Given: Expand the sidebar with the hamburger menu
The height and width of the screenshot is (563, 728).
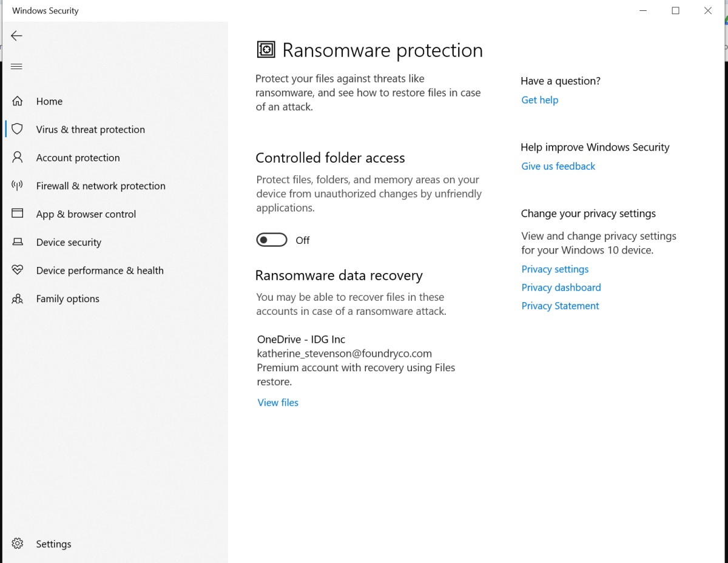Looking at the screenshot, I should (16, 66).
